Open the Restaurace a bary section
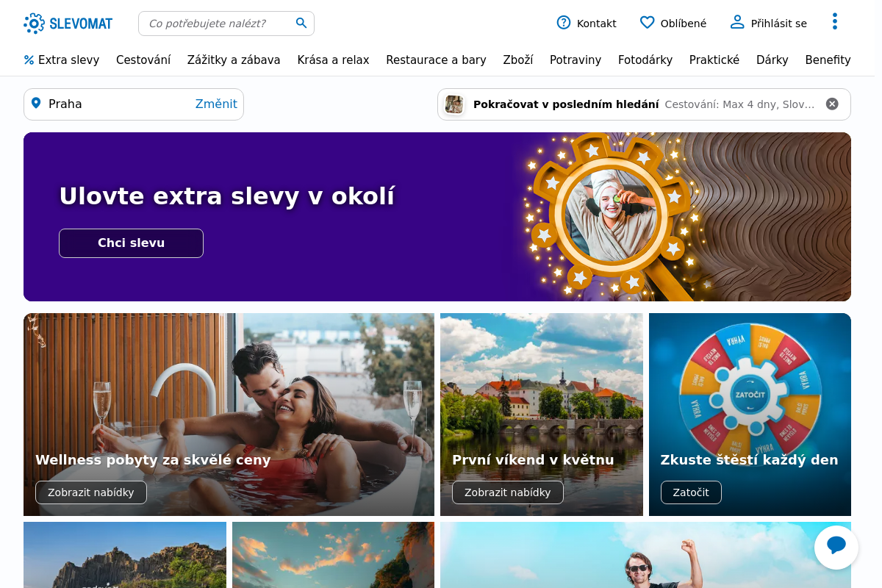Image resolution: width=882 pixels, height=588 pixels. [436, 60]
